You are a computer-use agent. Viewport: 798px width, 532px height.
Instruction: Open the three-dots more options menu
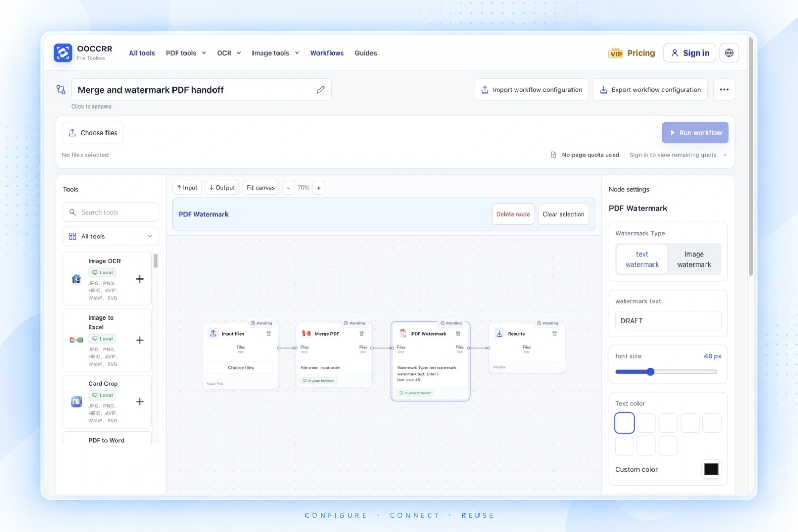pyautogui.click(x=724, y=90)
